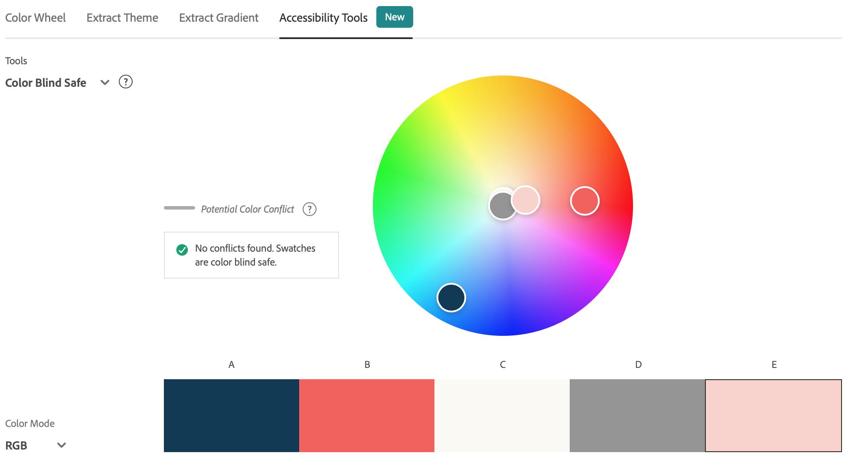
Task: Click the Potential Color Conflict help icon
Action: point(309,209)
